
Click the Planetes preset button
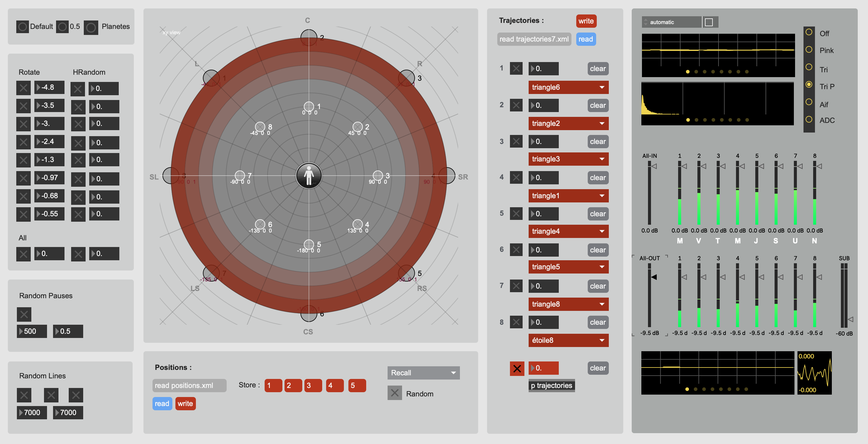91,27
